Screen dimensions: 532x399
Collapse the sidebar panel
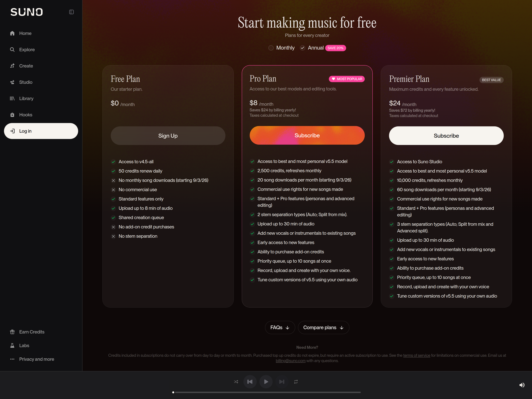click(71, 12)
